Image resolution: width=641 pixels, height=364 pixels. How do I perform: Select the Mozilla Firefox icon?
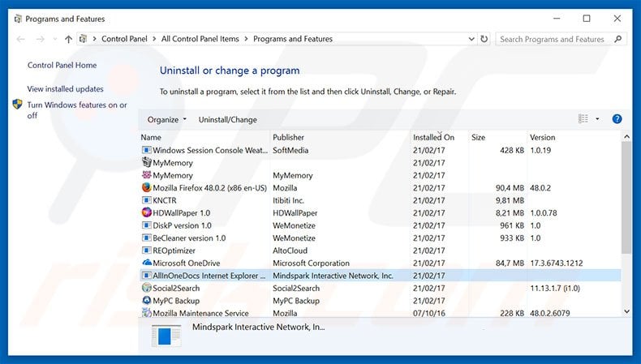coord(146,187)
